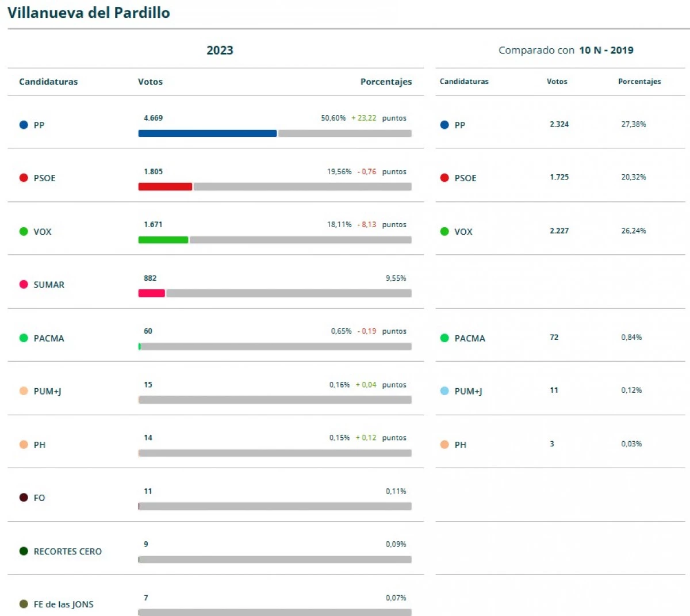
Task: Click the 2019 PP vote count "2.324"
Action: [559, 124]
